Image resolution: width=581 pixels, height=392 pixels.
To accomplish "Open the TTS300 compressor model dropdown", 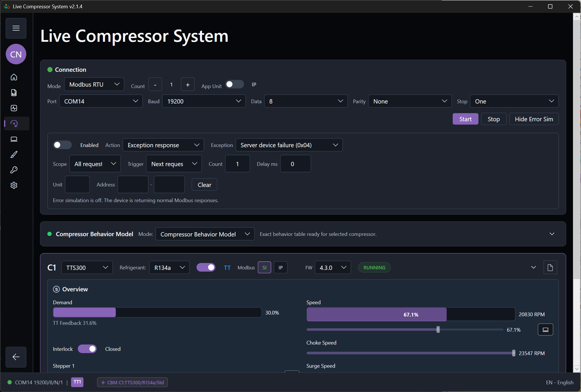I will 87,268.
